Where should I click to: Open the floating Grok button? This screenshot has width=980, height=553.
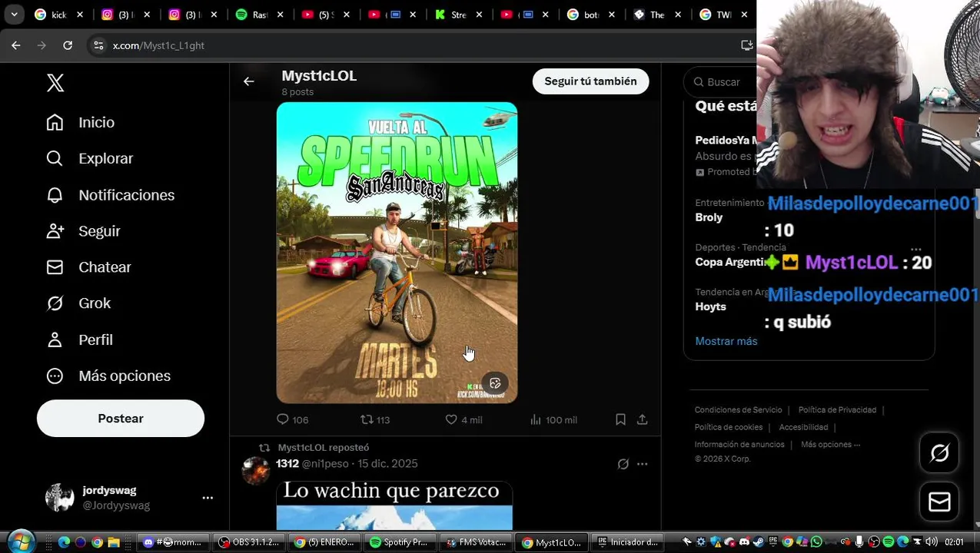tap(939, 453)
